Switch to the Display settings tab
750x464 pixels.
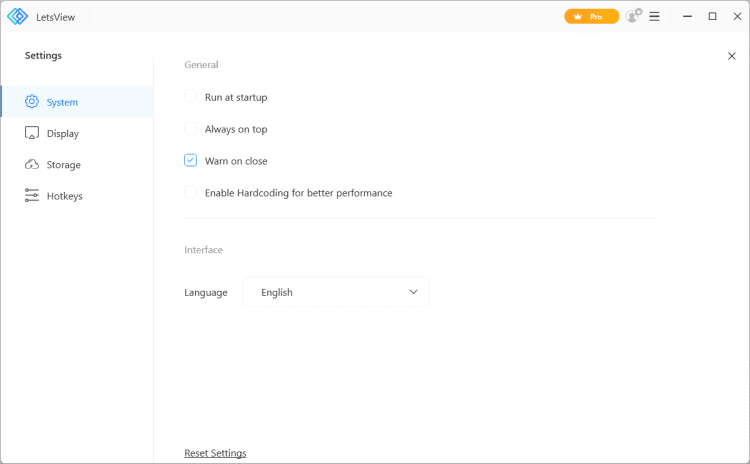point(63,133)
